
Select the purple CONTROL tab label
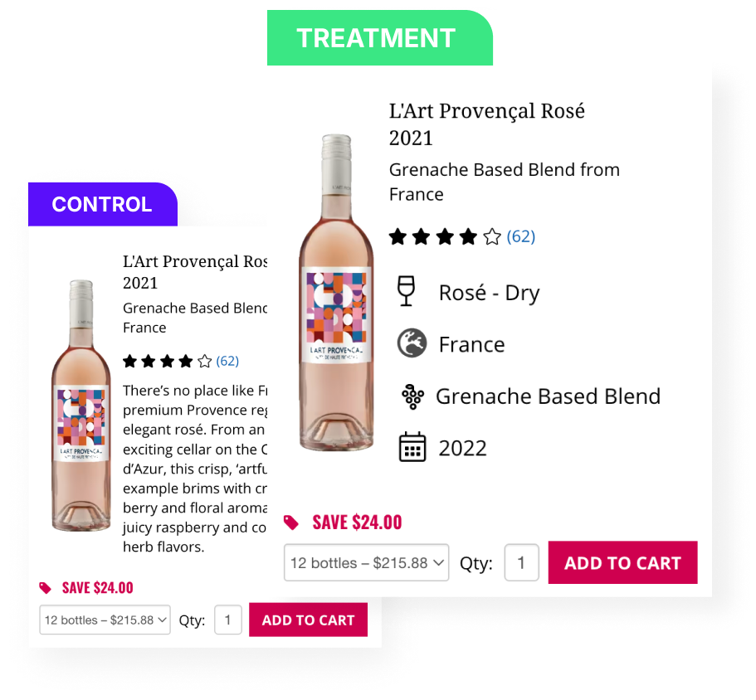103,204
